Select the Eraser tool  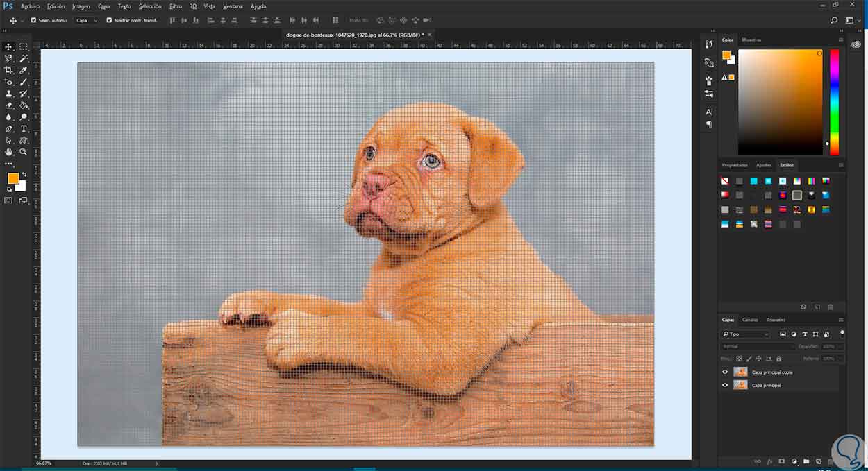pos(9,105)
